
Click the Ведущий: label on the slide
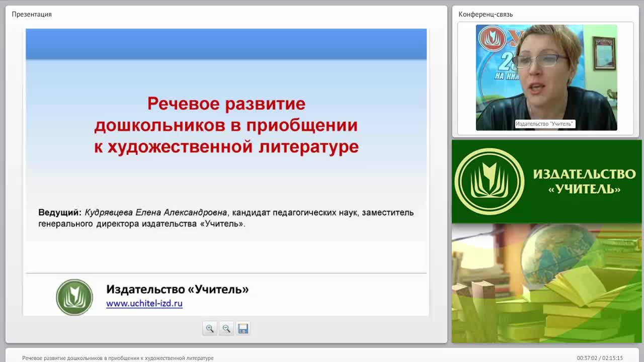tap(60, 212)
